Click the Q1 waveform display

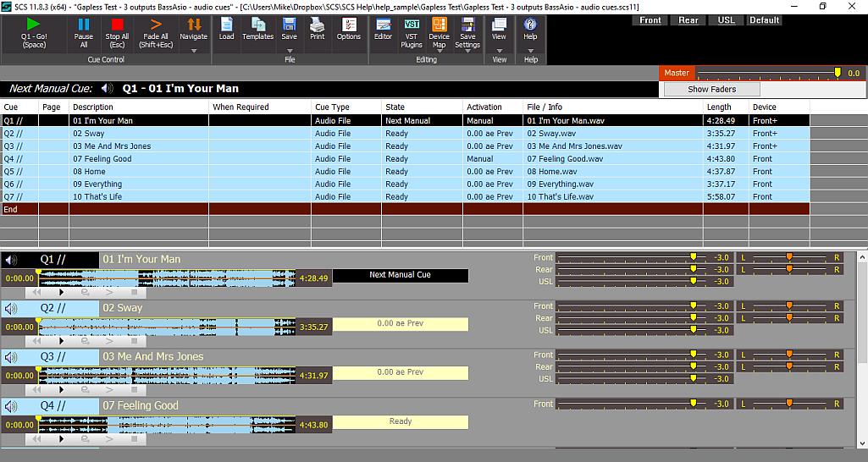[x=167, y=278]
